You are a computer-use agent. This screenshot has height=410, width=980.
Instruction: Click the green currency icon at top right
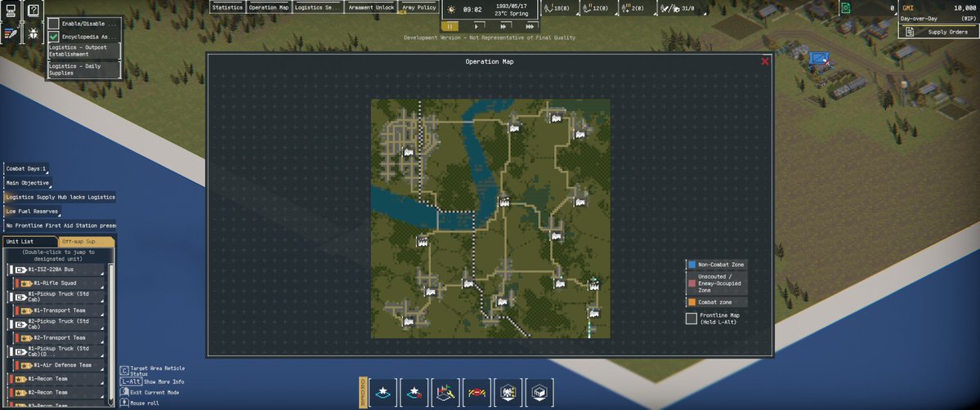tap(846, 8)
